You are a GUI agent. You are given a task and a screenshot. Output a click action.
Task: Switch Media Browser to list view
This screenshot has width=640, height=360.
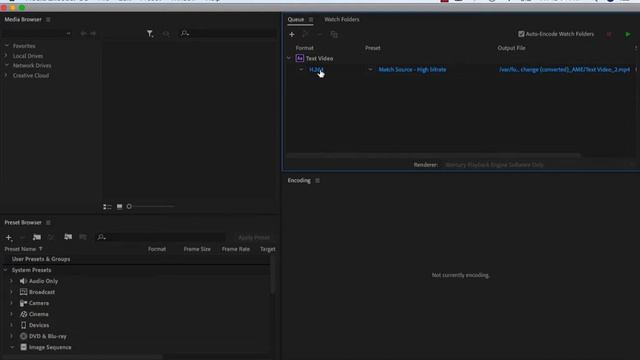tap(107, 207)
